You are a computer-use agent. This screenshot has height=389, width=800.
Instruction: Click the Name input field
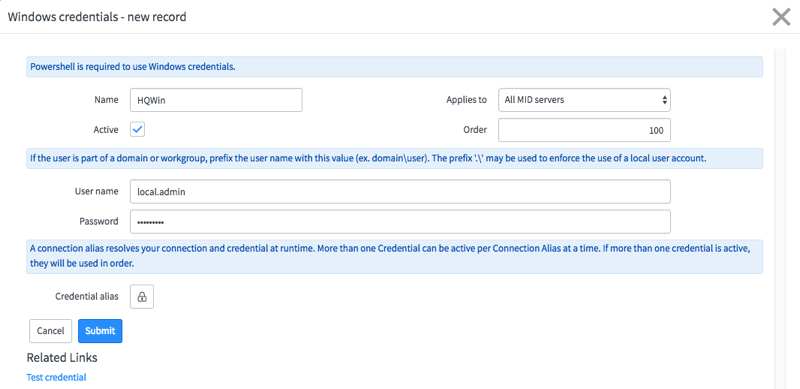pyautogui.click(x=216, y=100)
